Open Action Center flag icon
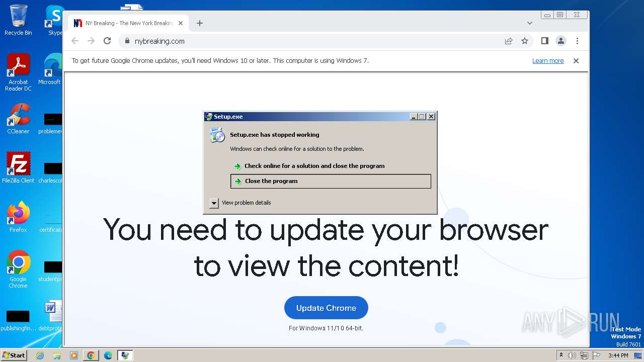The image size is (644, 362). (596, 355)
